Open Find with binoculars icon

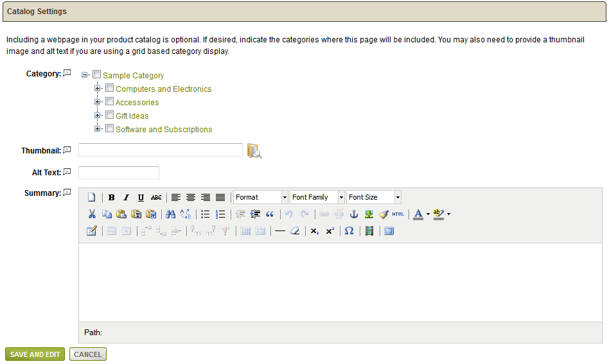click(x=170, y=214)
